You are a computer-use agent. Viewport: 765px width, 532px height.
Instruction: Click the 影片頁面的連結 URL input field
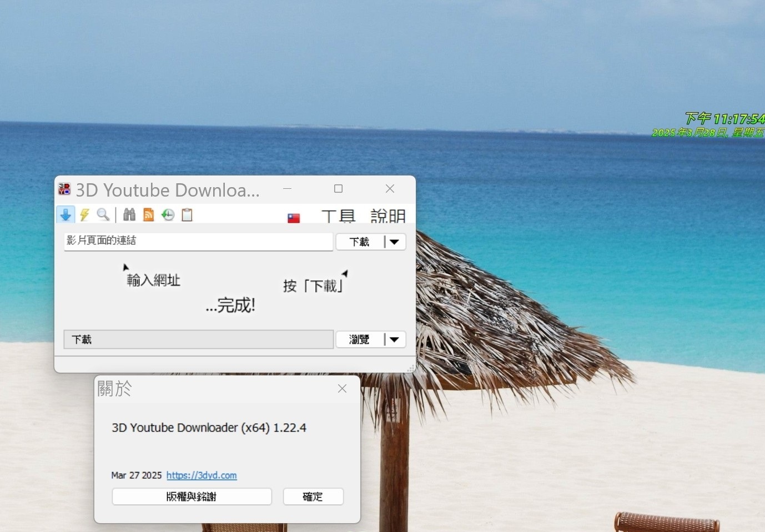click(x=198, y=241)
